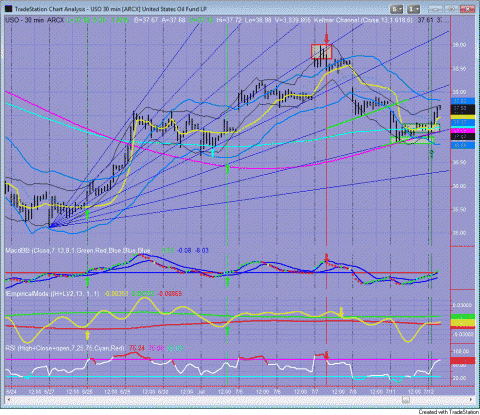Click the right arrow of horizontal scrollbar
Viewport: 480px width, 415px height.
471,399
